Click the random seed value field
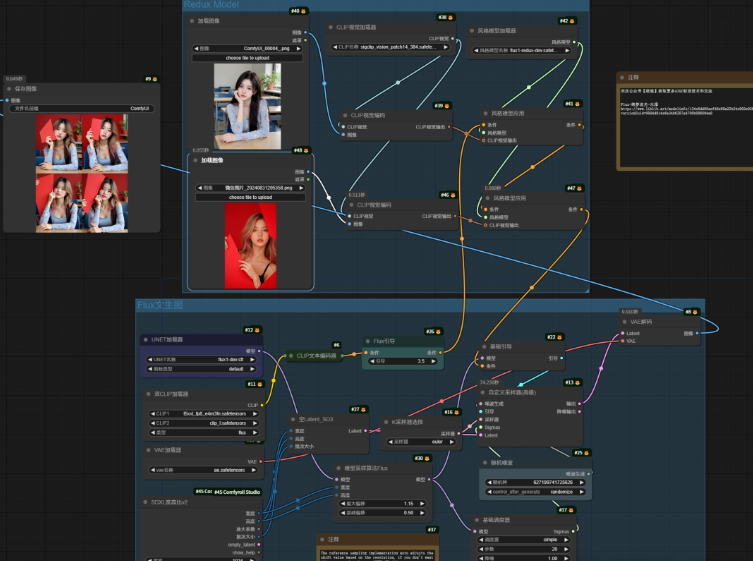 (x=535, y=482)
